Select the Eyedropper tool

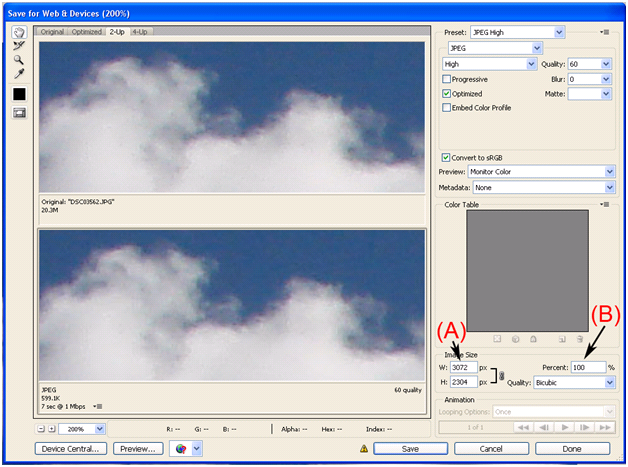pos(19,74)
